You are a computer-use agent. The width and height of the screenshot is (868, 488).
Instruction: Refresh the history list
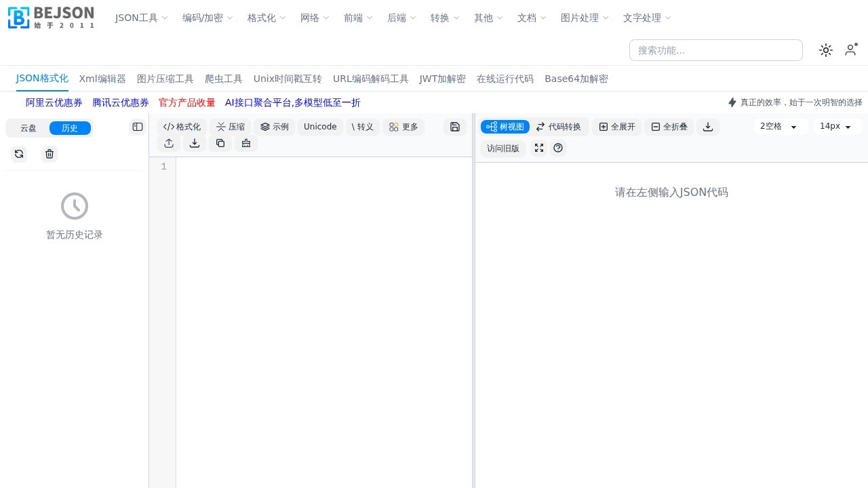pos(19,154)
